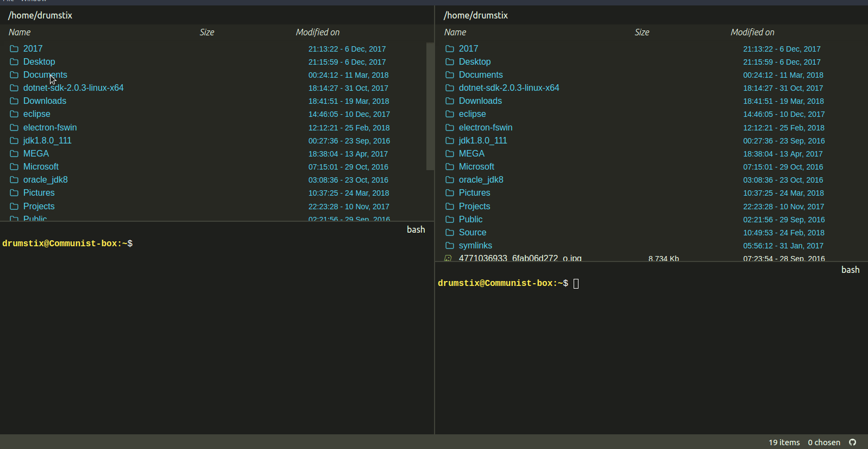Click the date 02:21:56 - 29 Sep, 2016 in the right pane
Viewport: 868px width, 449px height.
(784, 220)
